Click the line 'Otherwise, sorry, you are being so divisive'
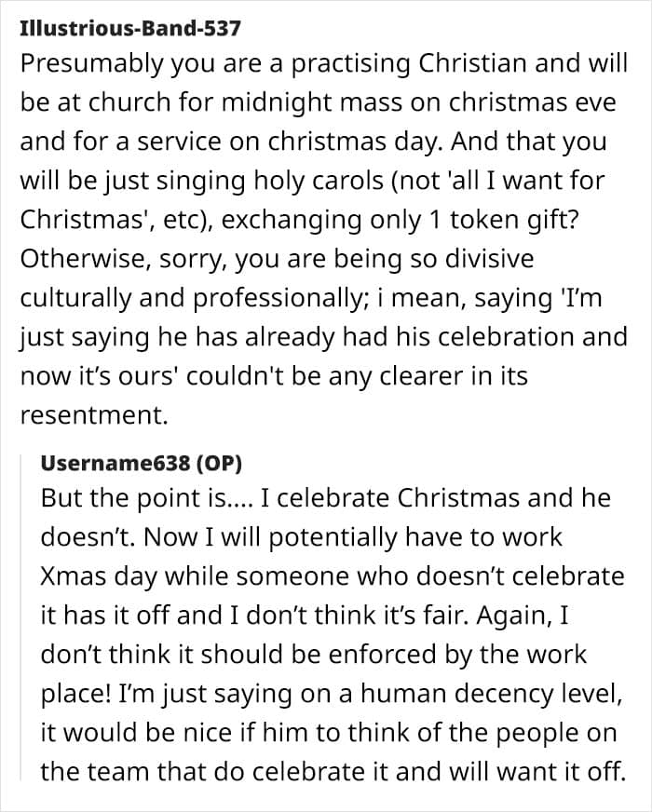652x812 pixels. click(277, 260)
